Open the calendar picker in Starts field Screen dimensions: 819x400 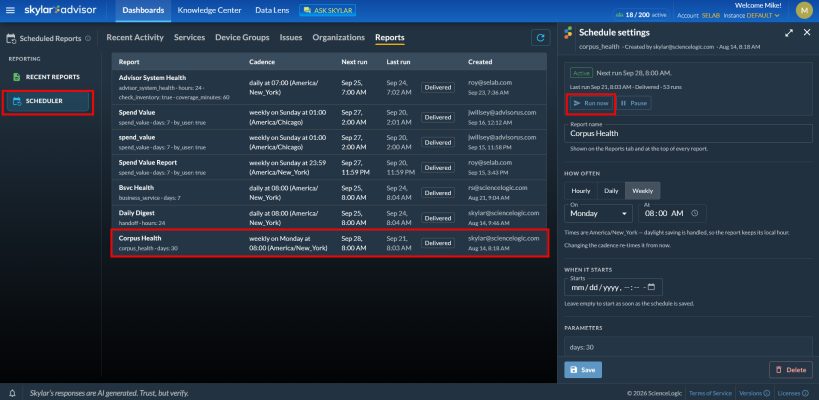[651, 287]
